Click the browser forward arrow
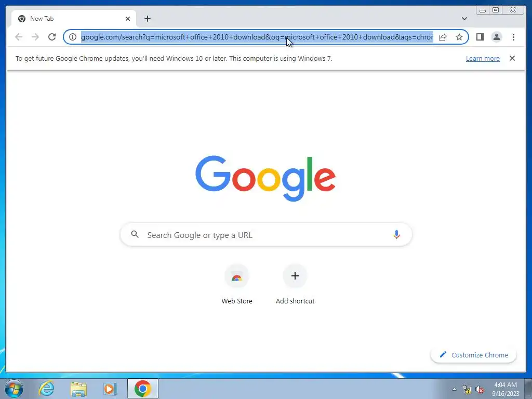 pos(35,37)
